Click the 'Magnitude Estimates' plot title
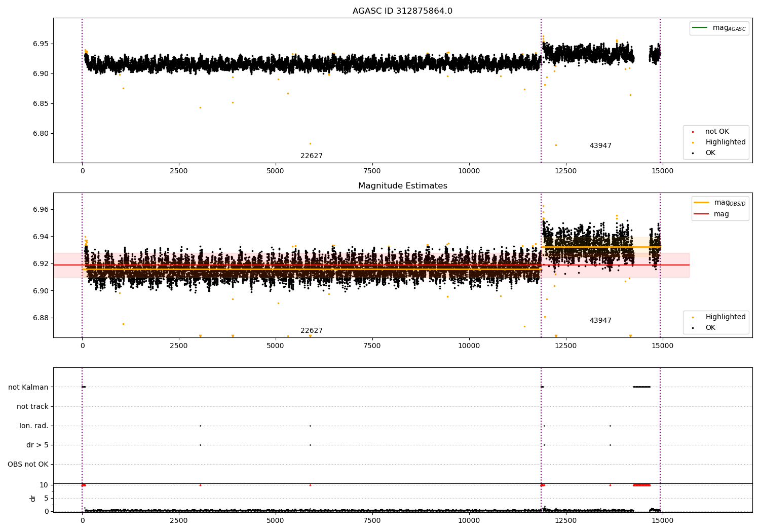This screenshot has width=760, height=532. pyautogui.click(x=402, y=186)
